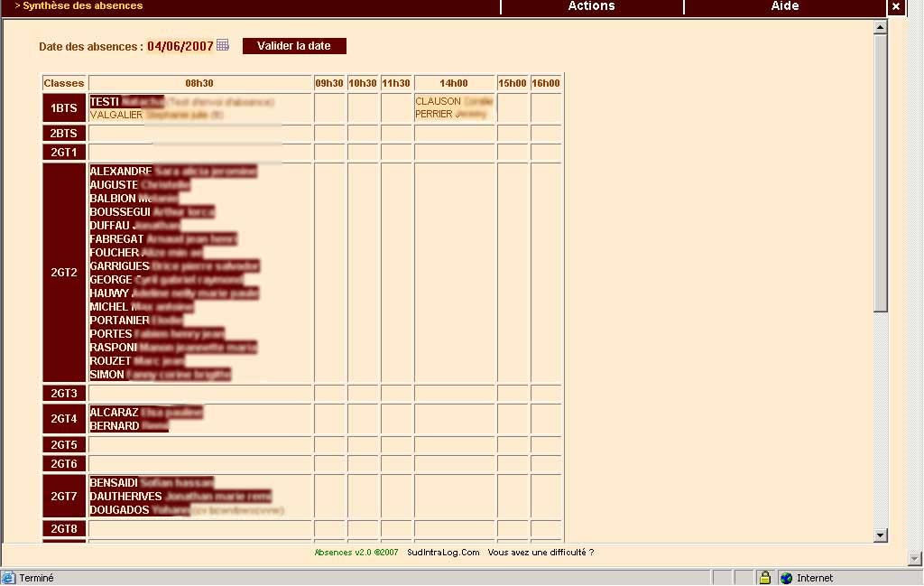
Task: Select the 2GT7 class cell
Action: click(64, 497)
